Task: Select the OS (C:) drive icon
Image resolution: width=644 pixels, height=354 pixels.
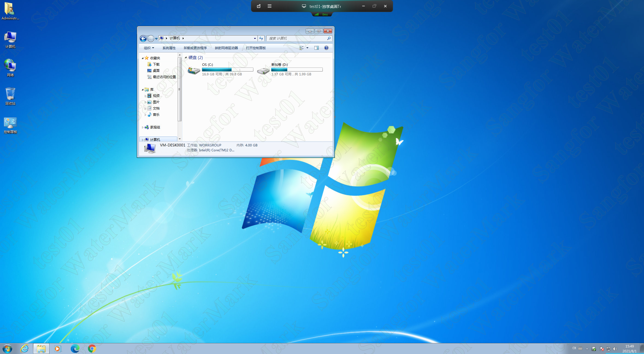Action: coord(194,71)
